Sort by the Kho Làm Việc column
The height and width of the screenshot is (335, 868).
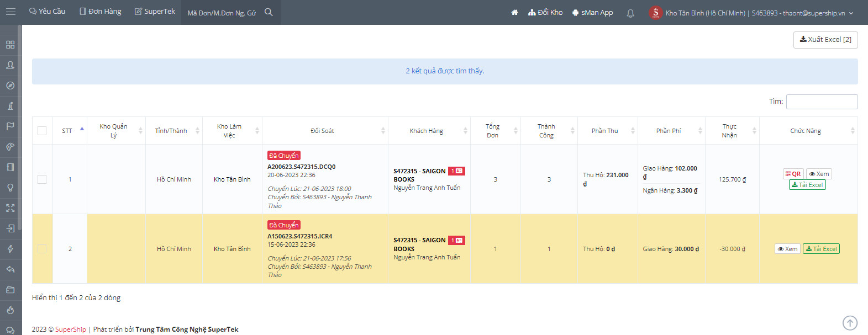pyautogui.click(x=232, y=131)
